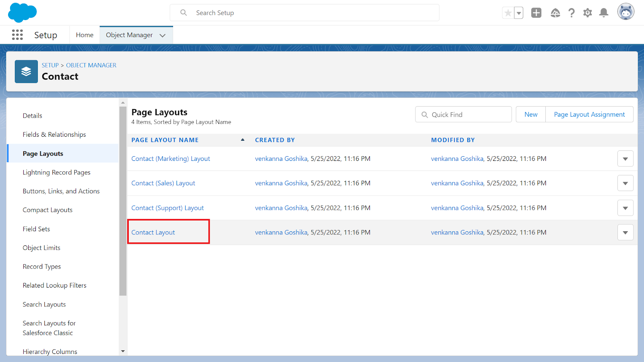Screen dimensions: 644x362
Task: Click the search magnifier in Search Setup
Action: [x=184, y=13]
